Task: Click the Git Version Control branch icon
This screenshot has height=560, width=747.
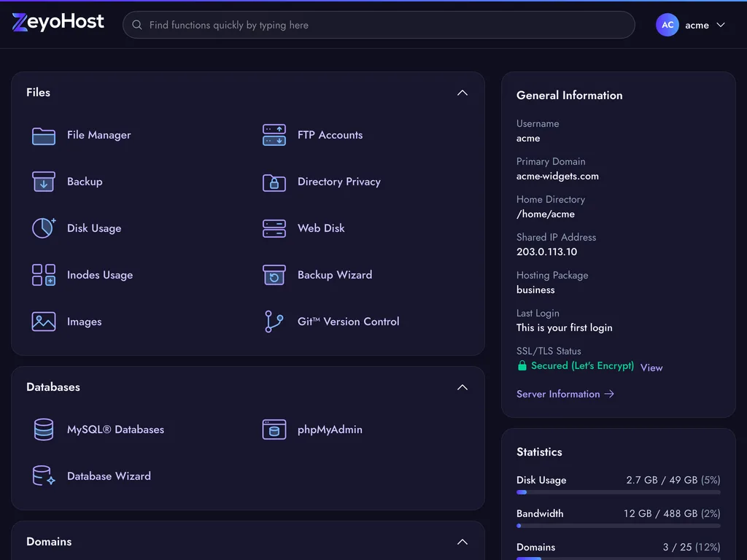Action: (274, 322)
